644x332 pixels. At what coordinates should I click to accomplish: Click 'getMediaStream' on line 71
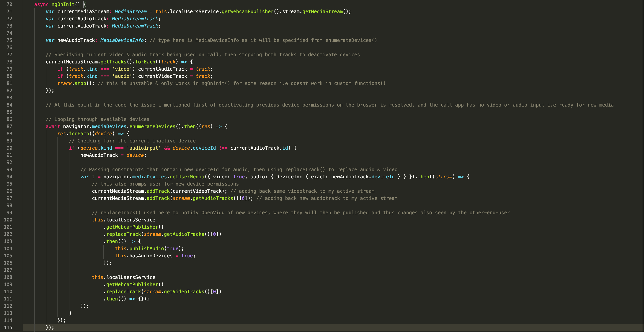(323, 12)
